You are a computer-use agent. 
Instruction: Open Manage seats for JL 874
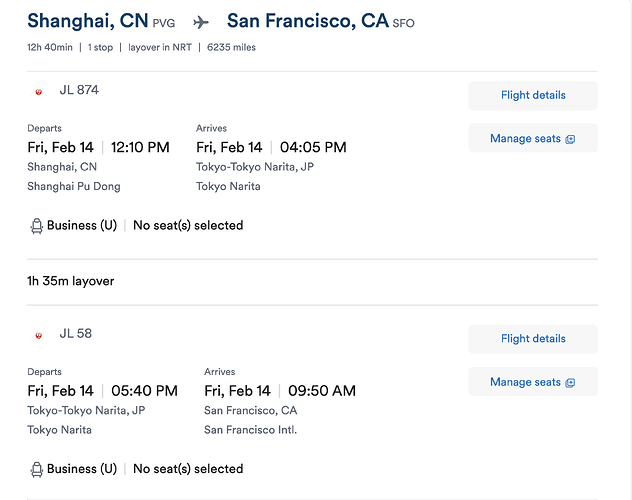click(533, 138)
